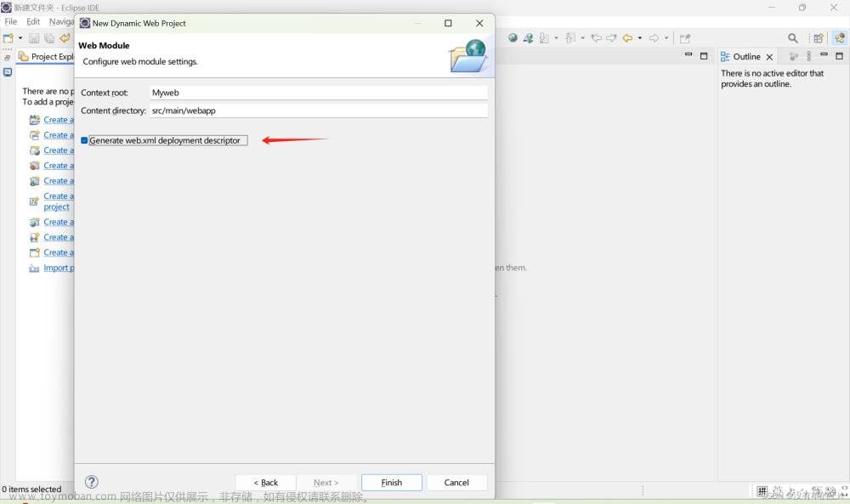This screenshot has height=504, width=850.
Task: Click the grey Forward arrow icon
Action: [654, 38]
